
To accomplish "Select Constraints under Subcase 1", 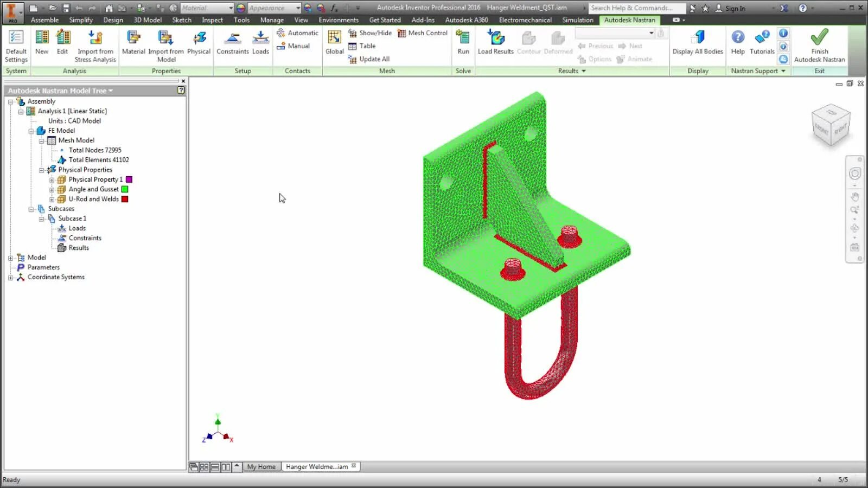I will coord(85,238).
